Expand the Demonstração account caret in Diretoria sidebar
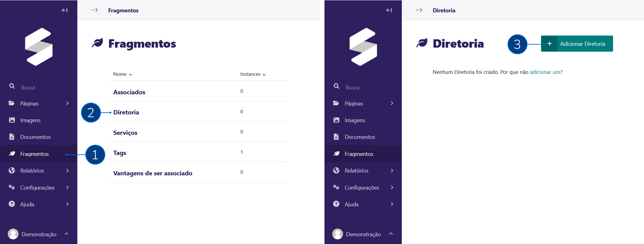The width and height of the screenshot is (644, 244). tap(391, 234)
